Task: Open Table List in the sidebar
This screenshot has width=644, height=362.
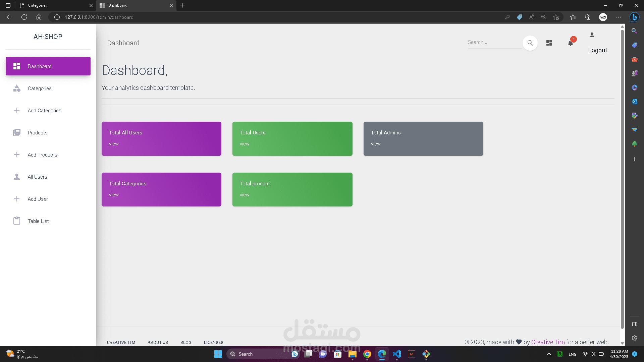Action: tap(48, 221)
